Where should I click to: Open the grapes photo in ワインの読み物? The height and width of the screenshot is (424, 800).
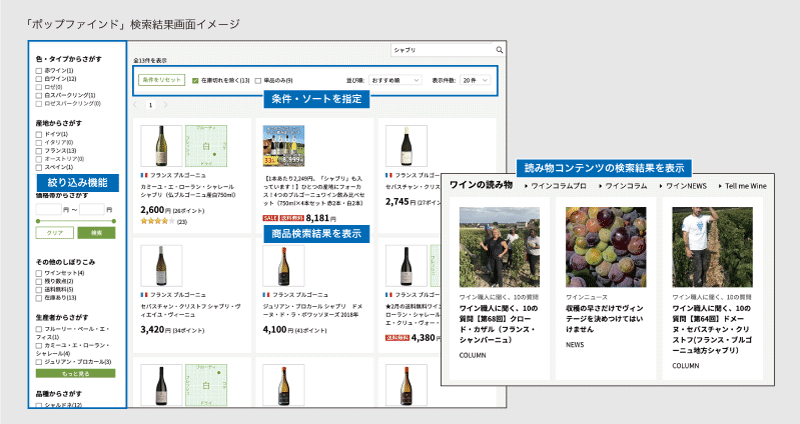tap(606, 247)
